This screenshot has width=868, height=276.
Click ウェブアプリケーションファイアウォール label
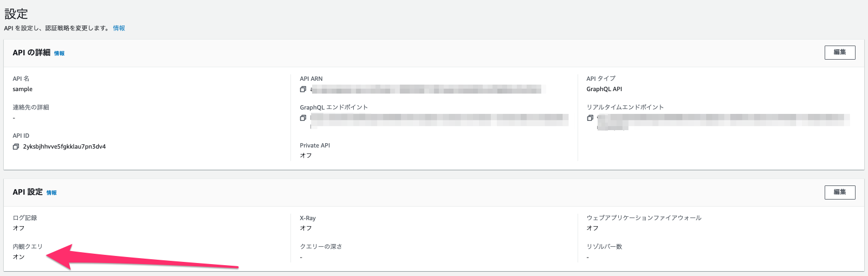[x=644, y=218]
